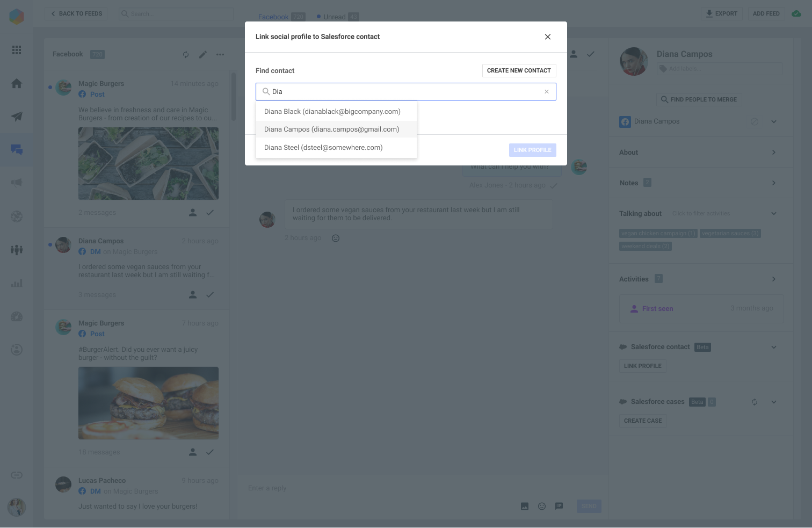Select Diana Steel from the contact suggestions
The image size is (812, 528).
click(x=336, y=148)
